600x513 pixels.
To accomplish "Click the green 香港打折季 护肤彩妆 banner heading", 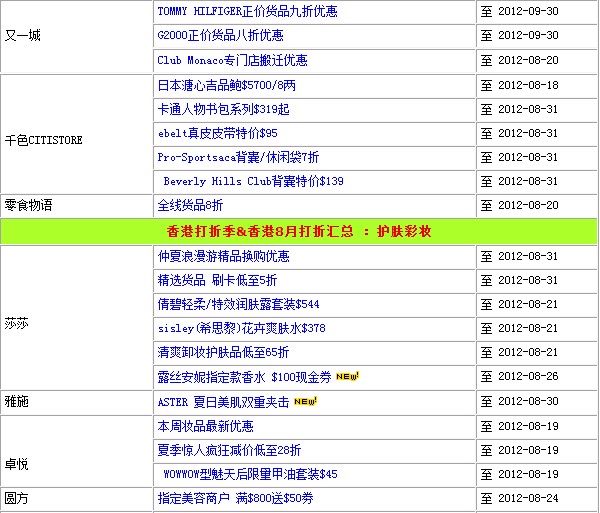I will pyautogui.click(x=299, y=231).
